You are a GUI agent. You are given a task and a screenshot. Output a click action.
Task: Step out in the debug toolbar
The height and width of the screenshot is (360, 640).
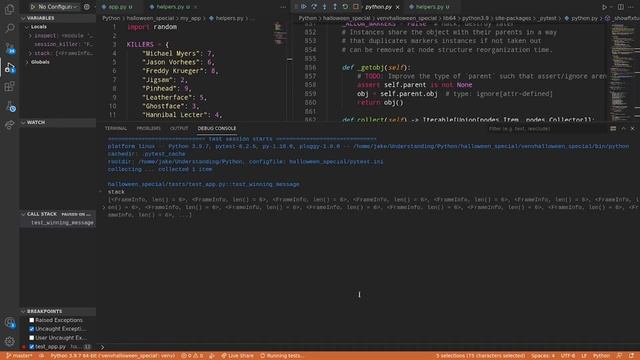pyautogui.click(x=335, y=7)
